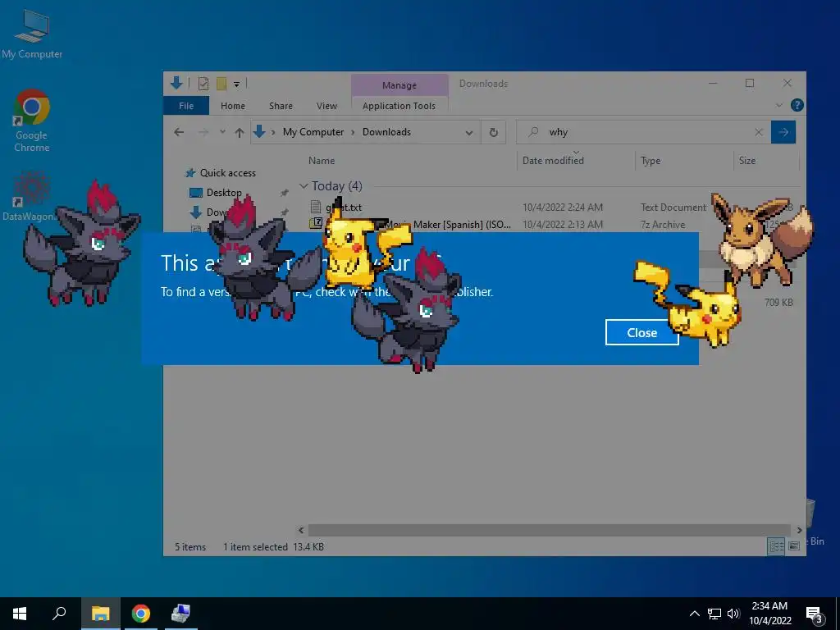Click My Computer in address path
This screenshot has height=630, width=840.
coord(313,132)
